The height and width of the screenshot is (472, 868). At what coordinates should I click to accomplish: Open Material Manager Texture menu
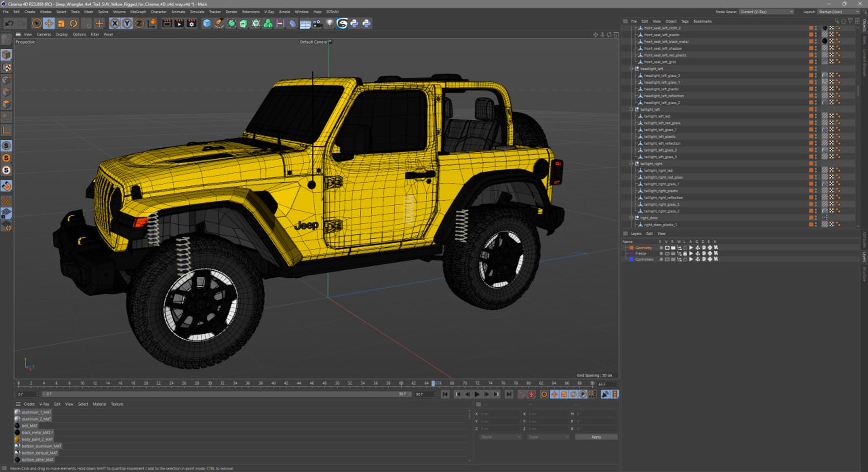coord(117,404)
